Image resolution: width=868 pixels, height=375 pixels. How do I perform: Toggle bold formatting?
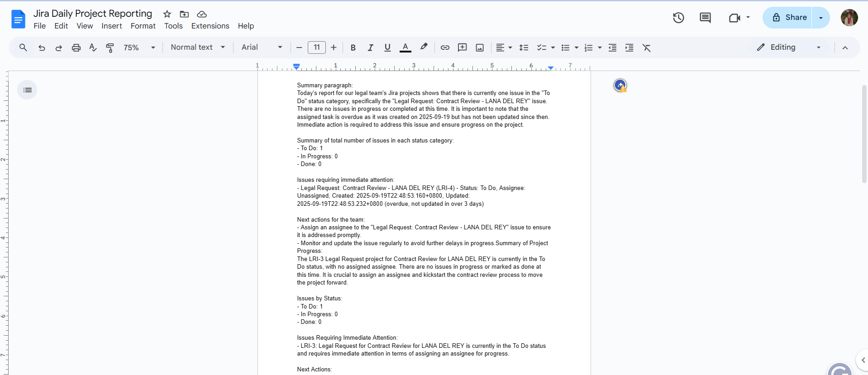tap(353, 47)
